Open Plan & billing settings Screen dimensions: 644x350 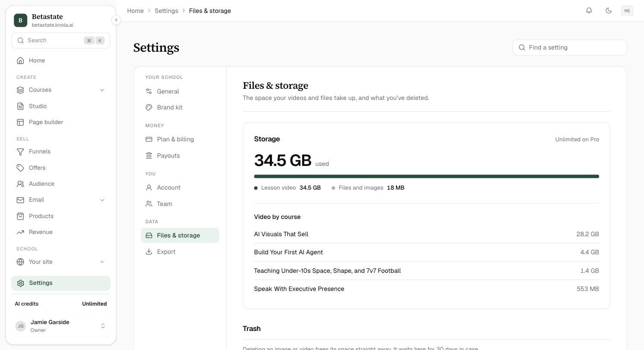click(180, 139)
